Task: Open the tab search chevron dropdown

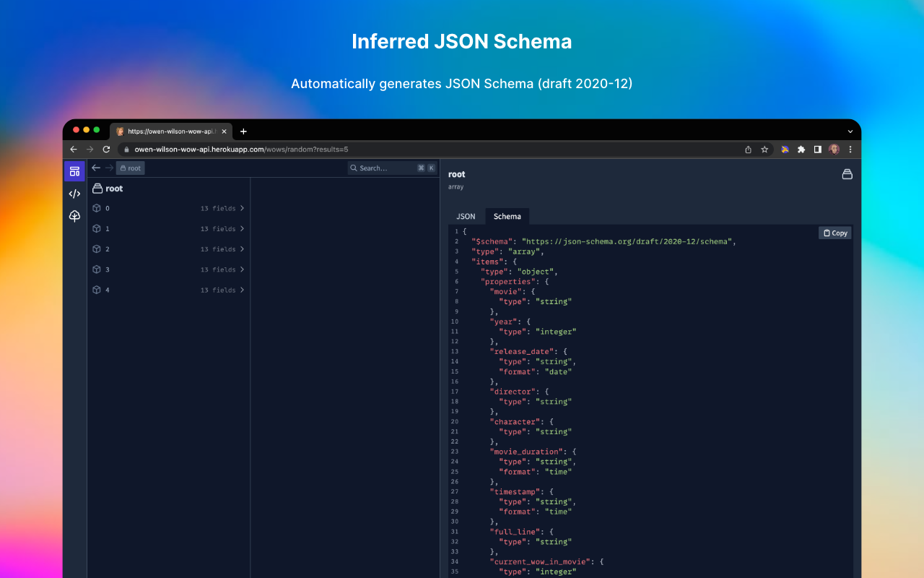Action: (850, 131)
